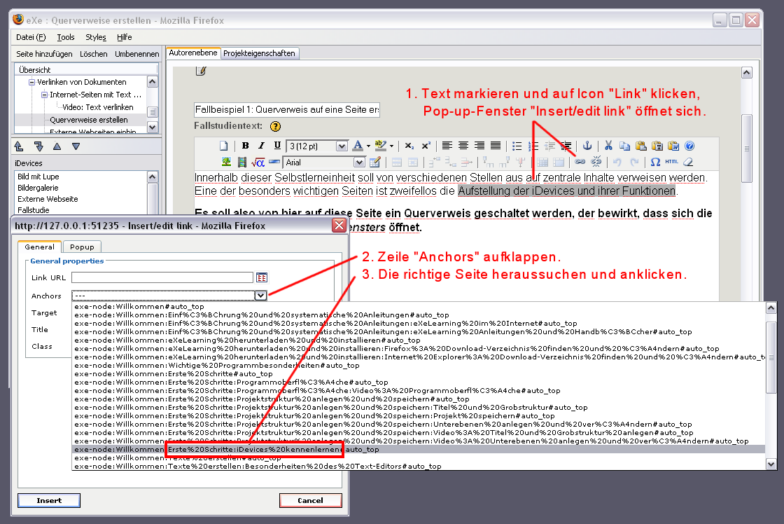The width and height of the screenshot is (784, 524).
Task: Click Seite hinzufügen button
Action: [44, 54]
